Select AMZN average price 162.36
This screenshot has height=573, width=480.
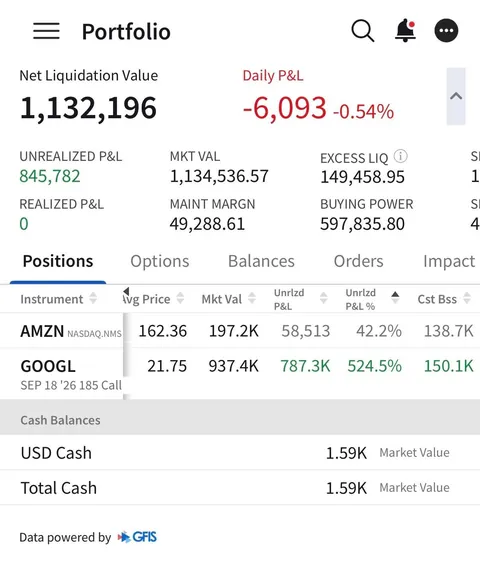click(163, 331)
